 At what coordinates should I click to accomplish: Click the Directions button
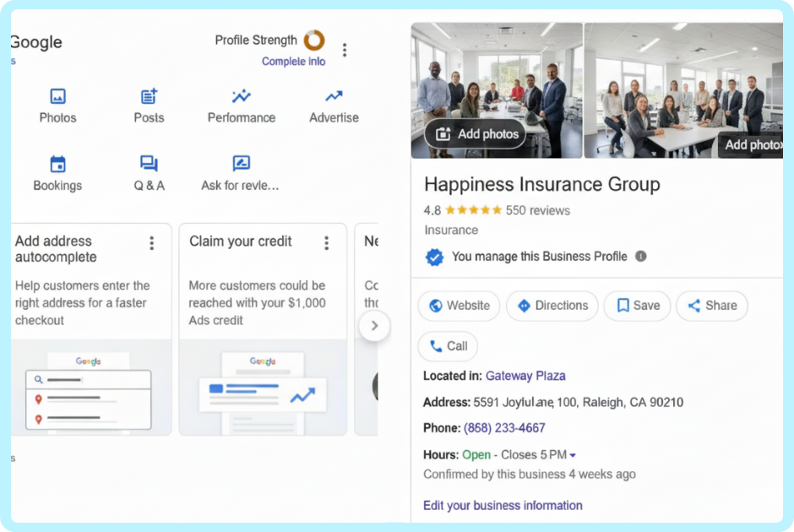(552, 306)
